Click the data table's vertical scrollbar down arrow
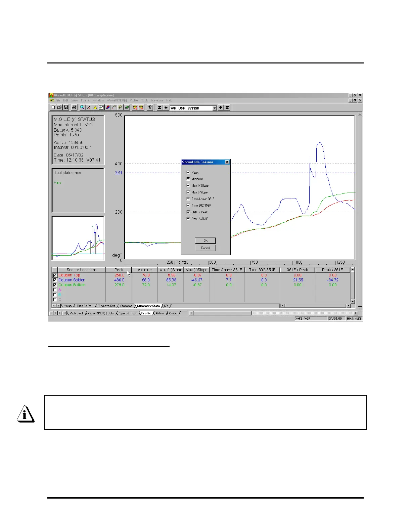Image resolution: width=411 pixels, height=532 pixels. [353, 302]
